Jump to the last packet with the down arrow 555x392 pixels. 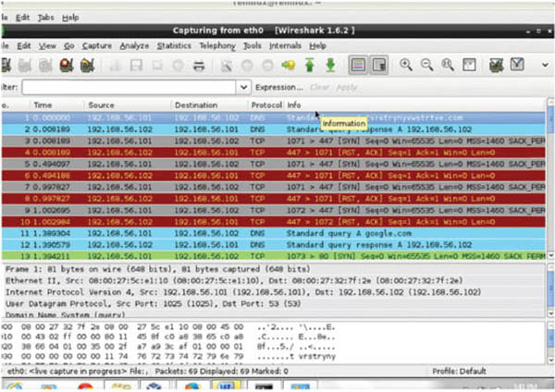click(x=330, y=66)
